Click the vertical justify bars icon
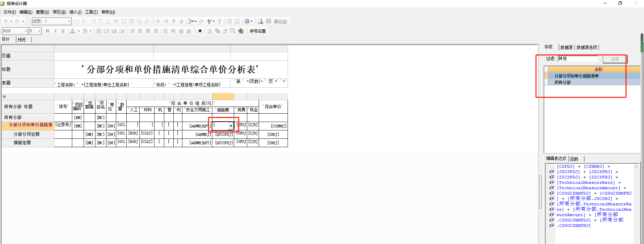The image size is (644, 244). click(x=165, y=31)
